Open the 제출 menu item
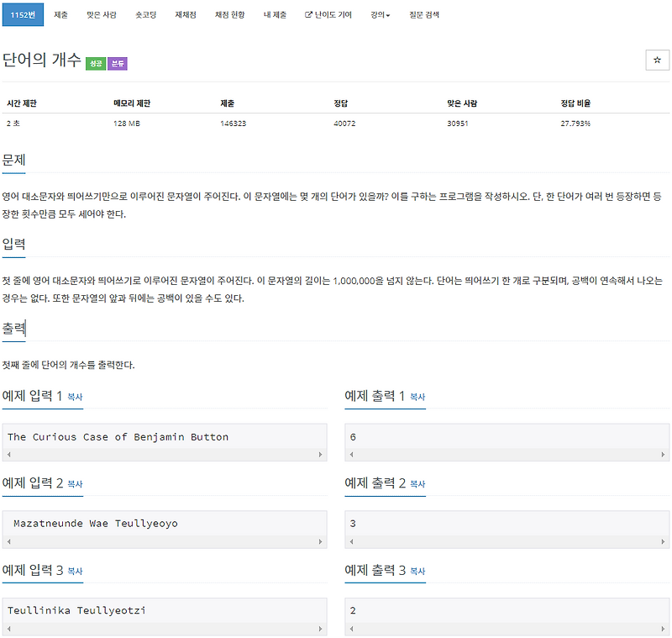This screenshot has width=672, height=638. tap(60, 14)
